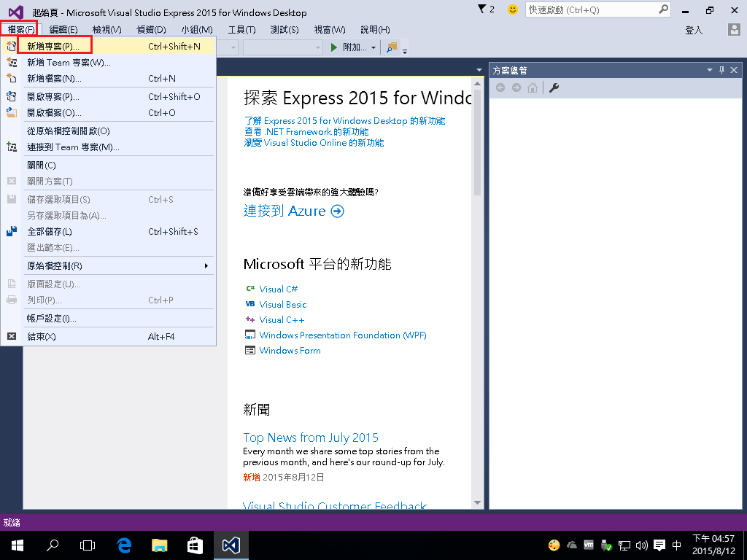Choose Connect to Team Project entry
The image size is (747, 560).
coord(109,147)
